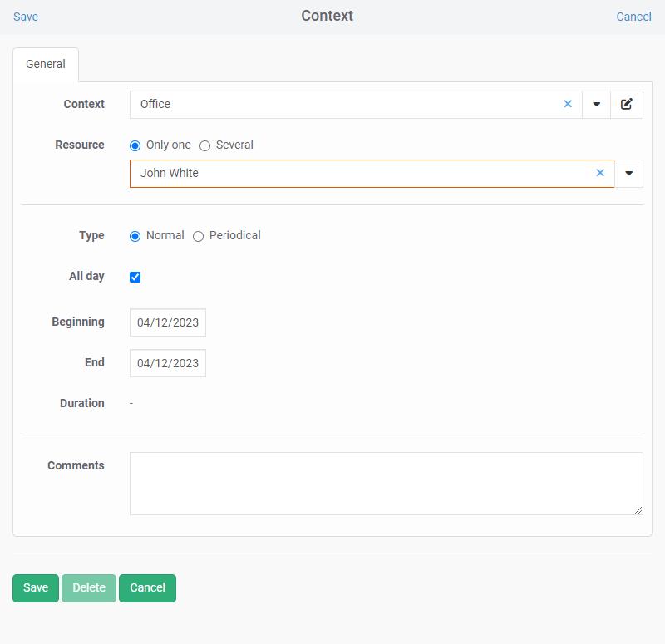665x644 pixels.
Task: Clear the Office context selection
Action: 568,104
